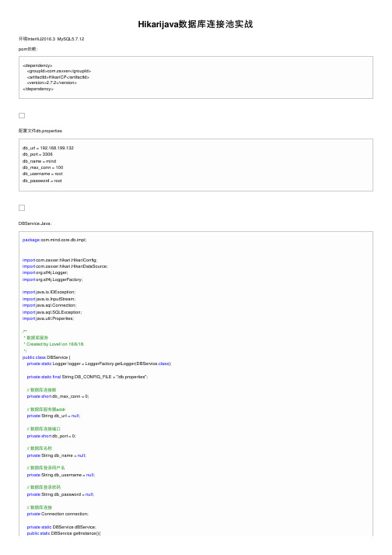392x555 pixels.
Task: Click the public static DBService getInstance line
Action: click(x=64, y=533)
